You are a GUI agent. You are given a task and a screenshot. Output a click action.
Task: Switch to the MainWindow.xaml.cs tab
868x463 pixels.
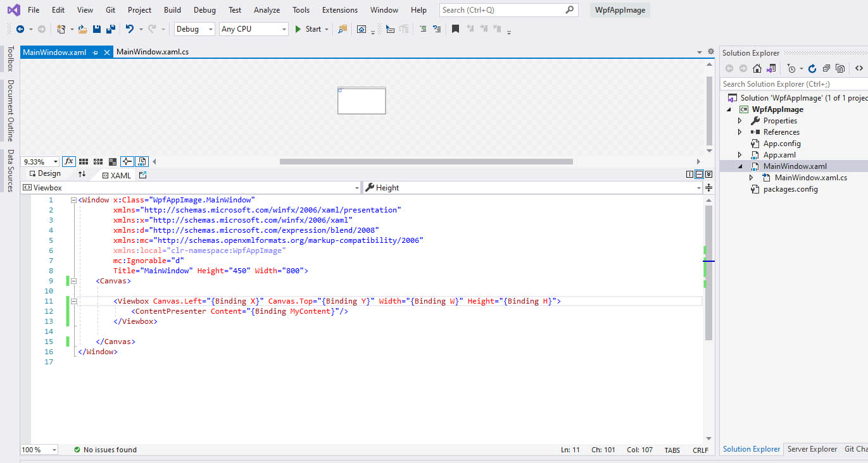(x=153, y=52)
